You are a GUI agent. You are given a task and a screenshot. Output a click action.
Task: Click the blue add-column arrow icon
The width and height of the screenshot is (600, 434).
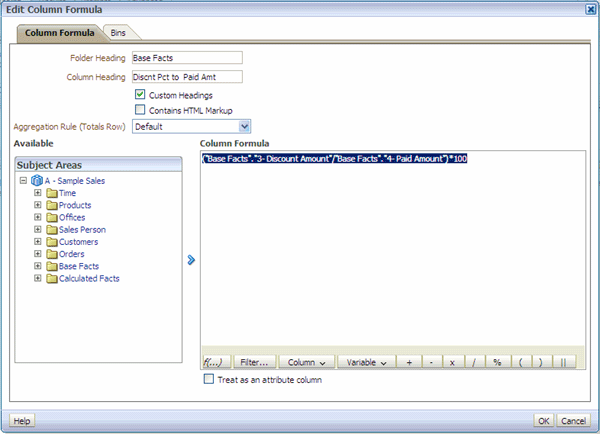(191, 260)
